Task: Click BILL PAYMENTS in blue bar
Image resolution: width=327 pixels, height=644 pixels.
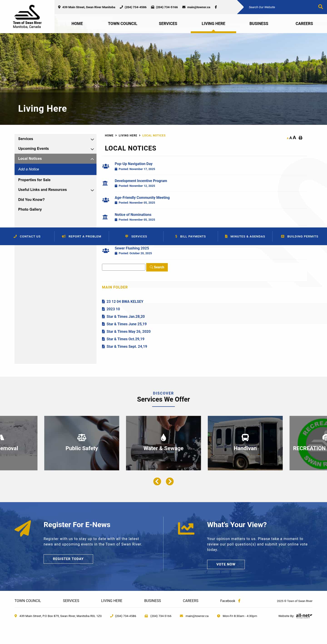Action: (x=191, y=236)
